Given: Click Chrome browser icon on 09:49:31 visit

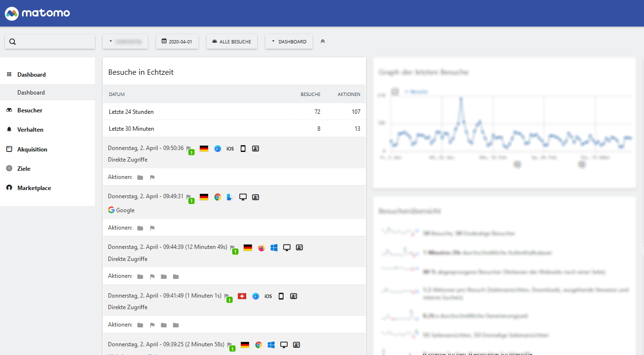Looking at the screenshot, I should 218,197.
